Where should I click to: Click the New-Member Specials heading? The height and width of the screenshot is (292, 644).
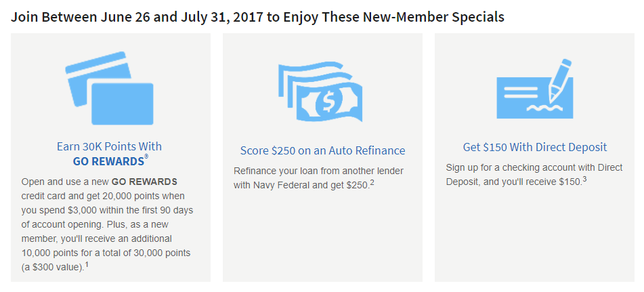coord(257,17)
